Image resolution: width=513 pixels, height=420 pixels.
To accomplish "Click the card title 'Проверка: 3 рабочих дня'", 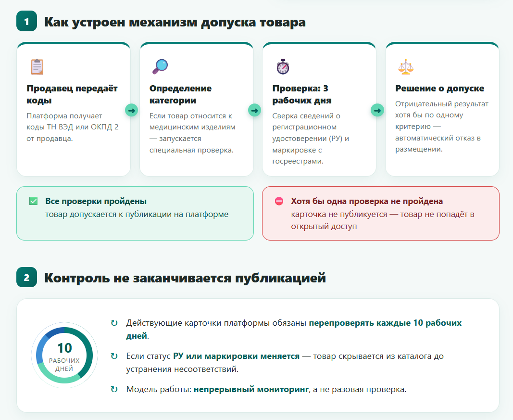I will 302,94.
